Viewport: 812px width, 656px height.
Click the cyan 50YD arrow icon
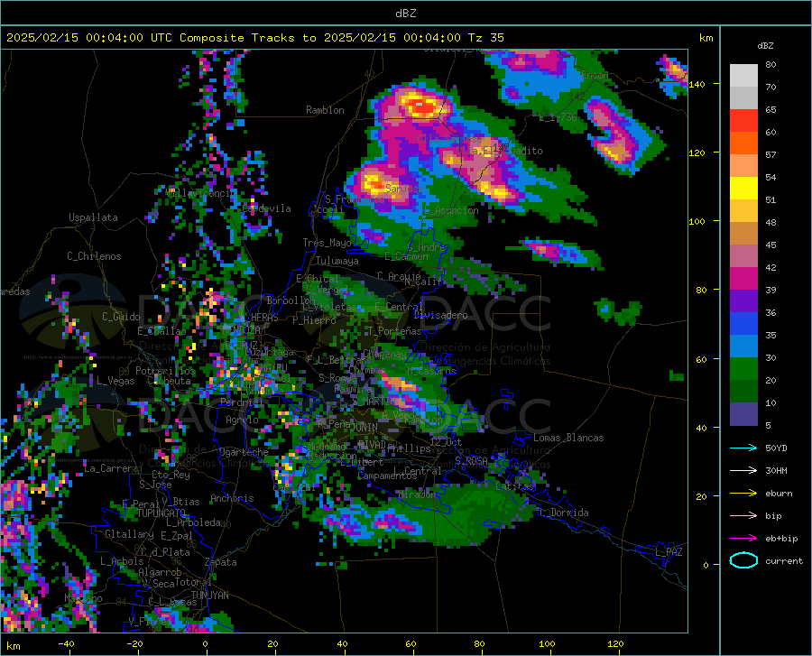743,448
